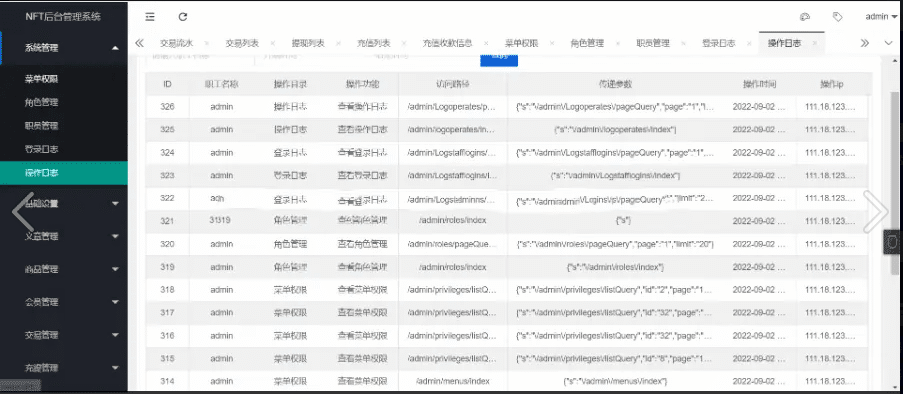Click the ID cell 320
Screen dimensions: 903x394
pyautogui.click(x=167, y=244)
